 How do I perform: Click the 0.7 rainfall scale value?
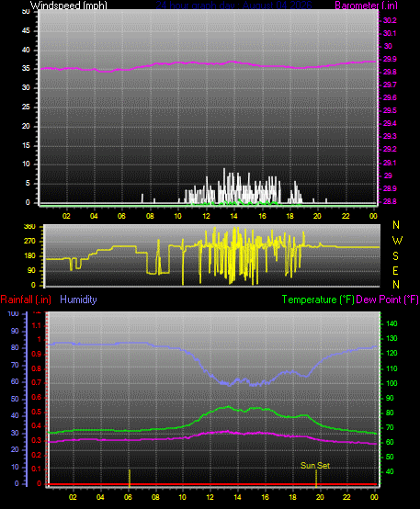click(37, 383)
